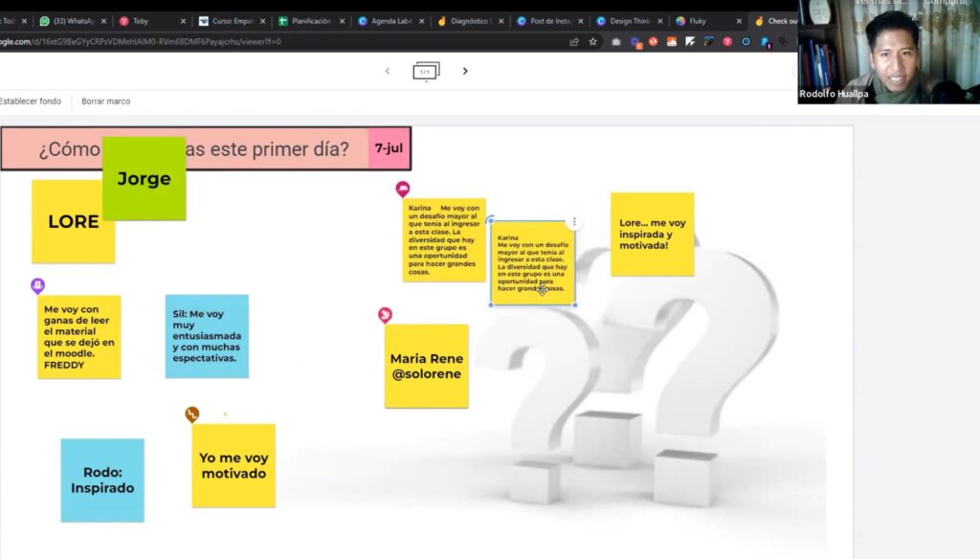Bookmark this page with the star icon
The height and width of the screenshot is (559, 980).
pos(592,42)
